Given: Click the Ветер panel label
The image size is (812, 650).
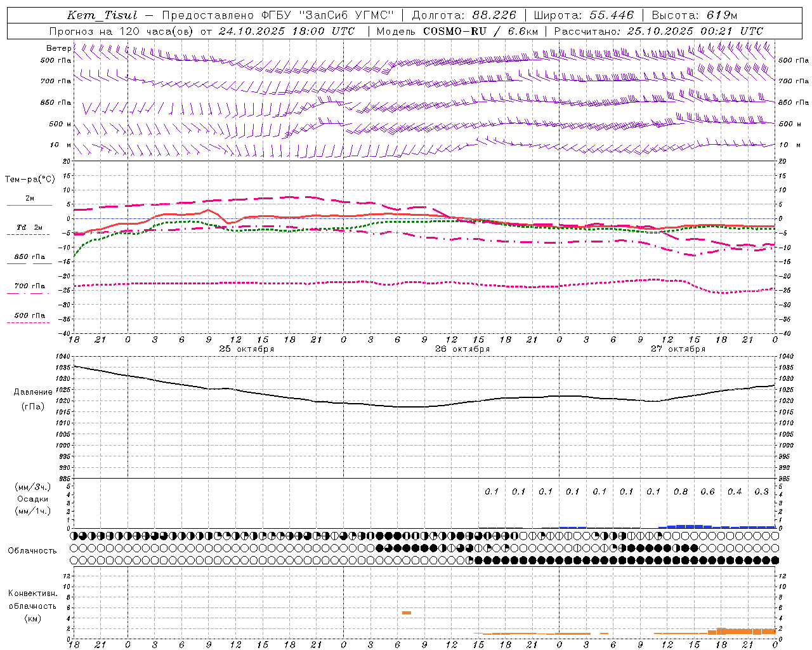Looking at the screenshot, I should click(x=59, y=48).
